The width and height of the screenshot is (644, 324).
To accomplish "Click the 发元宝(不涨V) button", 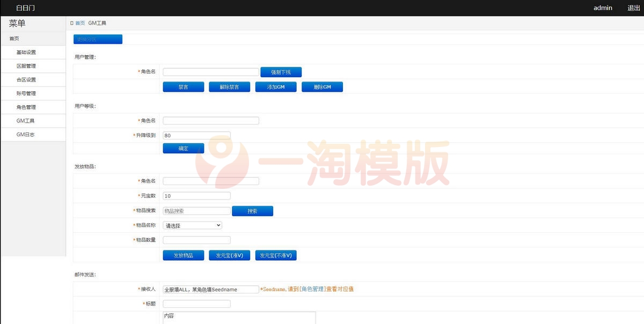I will pos(276,255).
